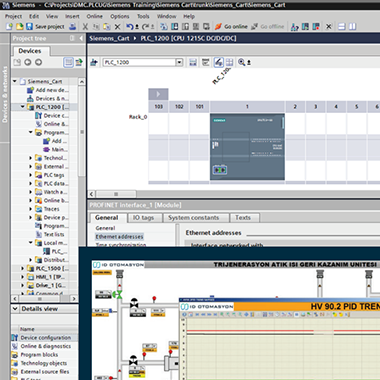Collapse the Siemens_Cart project node
380x380 pixels.
pos(15,81)
